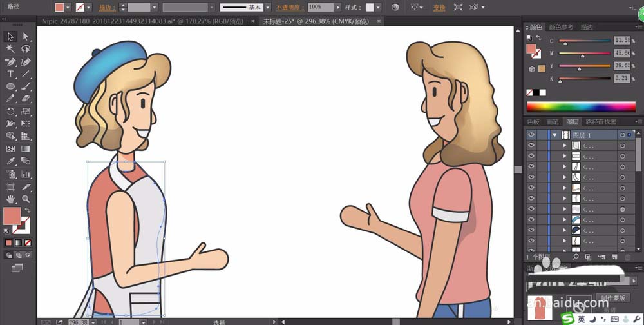Viewport: 644px width, 325px height.
Task: Click the 变换 link in control bar
Action: click(x=439, y=7)
